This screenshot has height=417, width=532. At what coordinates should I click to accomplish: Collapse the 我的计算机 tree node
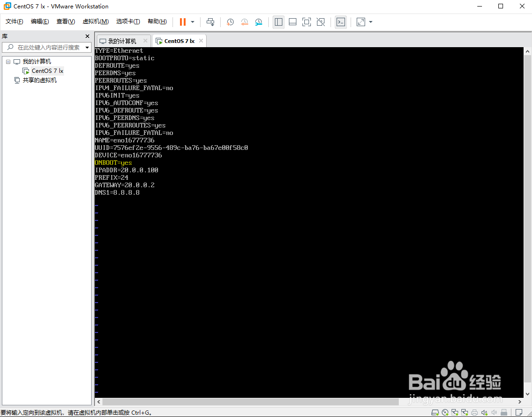coord(8,61)
